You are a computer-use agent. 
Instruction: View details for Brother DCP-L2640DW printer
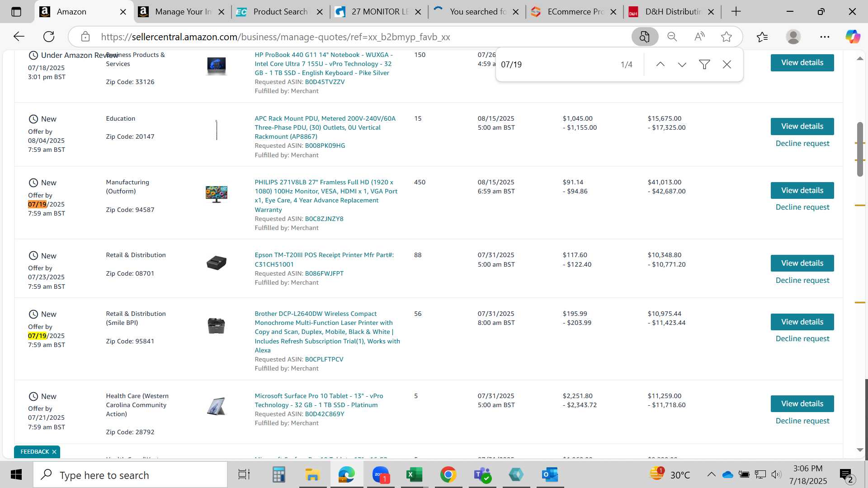tap(802, 322)
